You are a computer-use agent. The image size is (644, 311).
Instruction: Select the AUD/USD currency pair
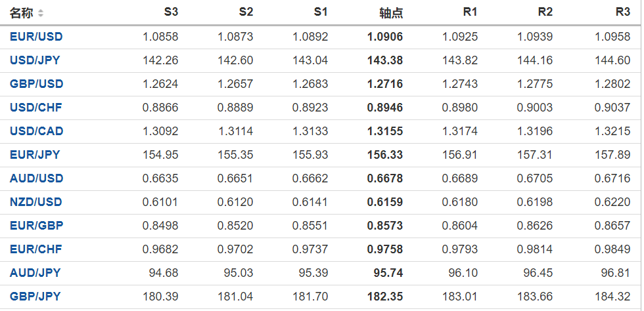click(x=36, y=178)
